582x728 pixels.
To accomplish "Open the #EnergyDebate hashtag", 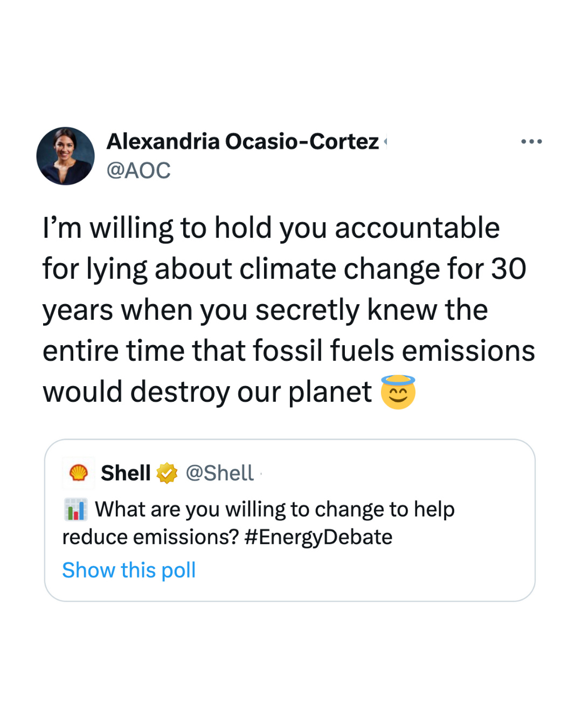I will pyautogui.click(x=318, y=537).
